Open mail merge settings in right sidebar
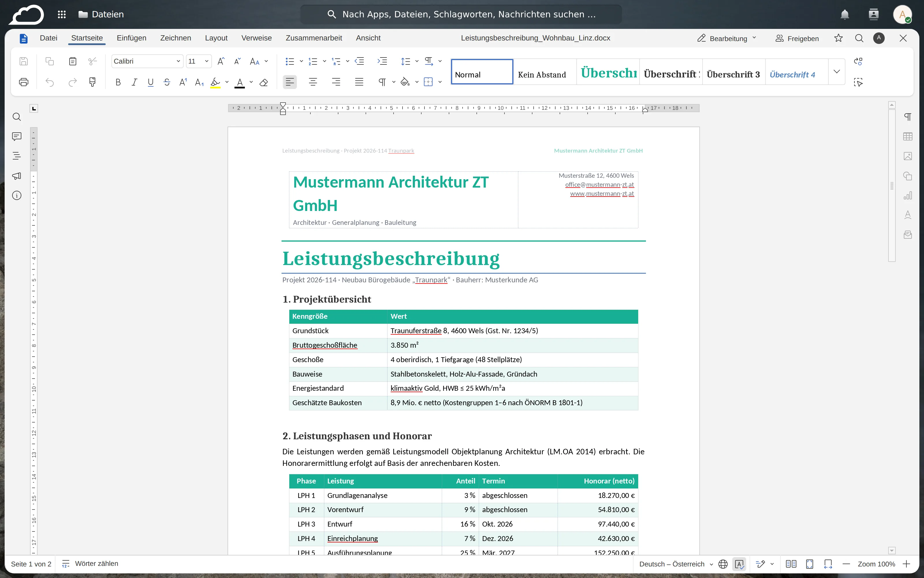The width and height of the screenshot is (924, 578). point(908,235)
